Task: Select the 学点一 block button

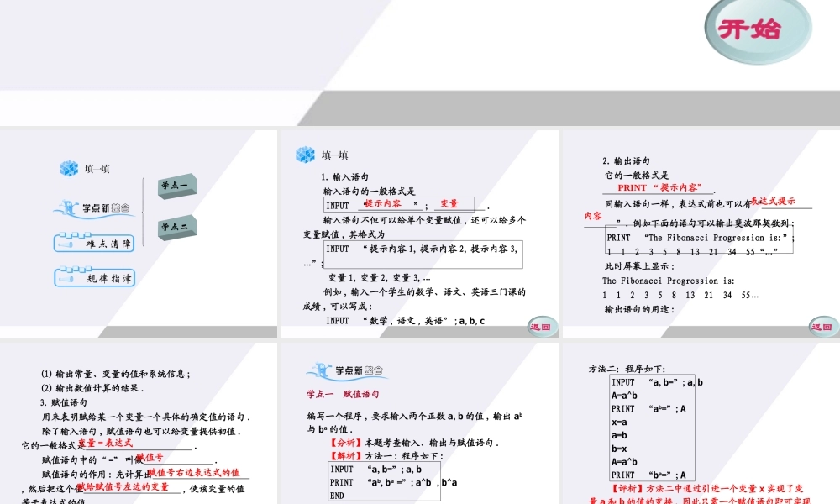Action: pyautogui.click(x=177, y=186)
